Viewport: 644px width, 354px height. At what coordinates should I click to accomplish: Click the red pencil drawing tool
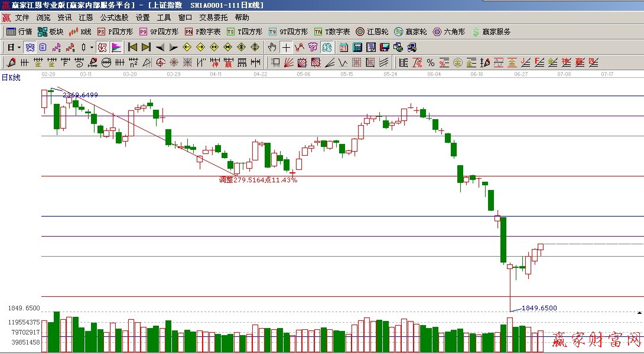click(x=11, y=63)
